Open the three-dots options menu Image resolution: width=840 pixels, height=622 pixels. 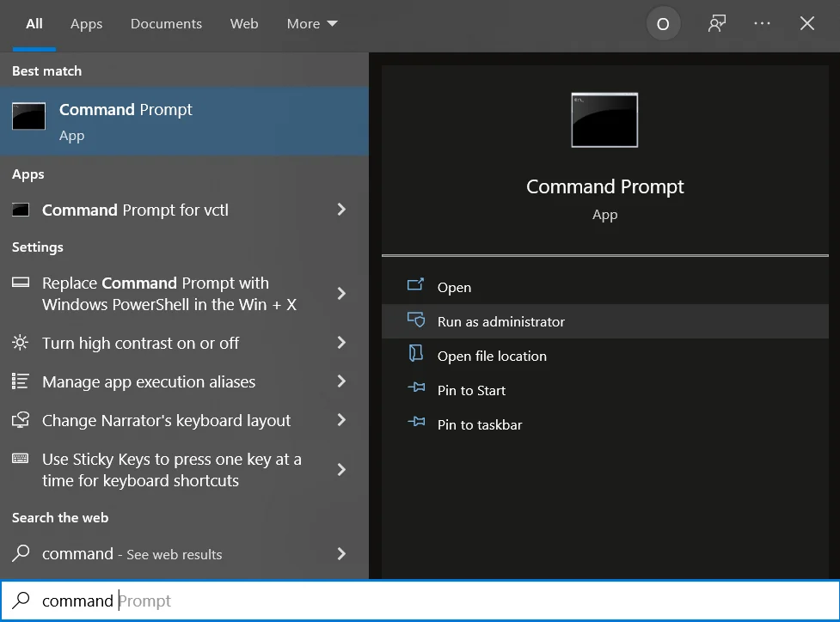(x=762, y=23)
